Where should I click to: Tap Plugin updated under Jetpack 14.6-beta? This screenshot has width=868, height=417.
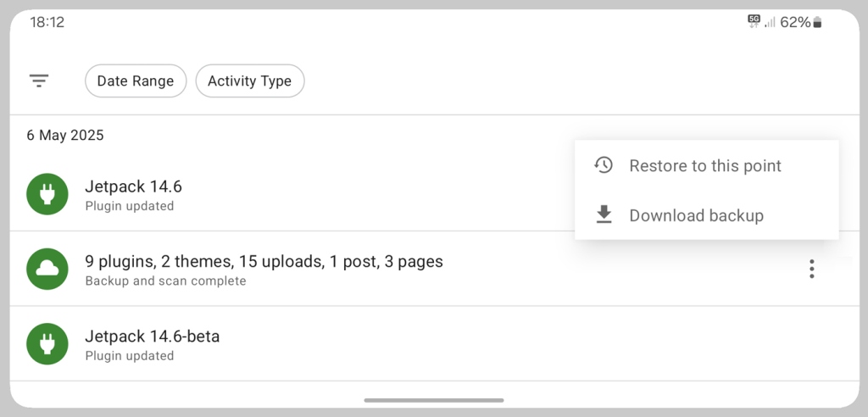point(130,355)
